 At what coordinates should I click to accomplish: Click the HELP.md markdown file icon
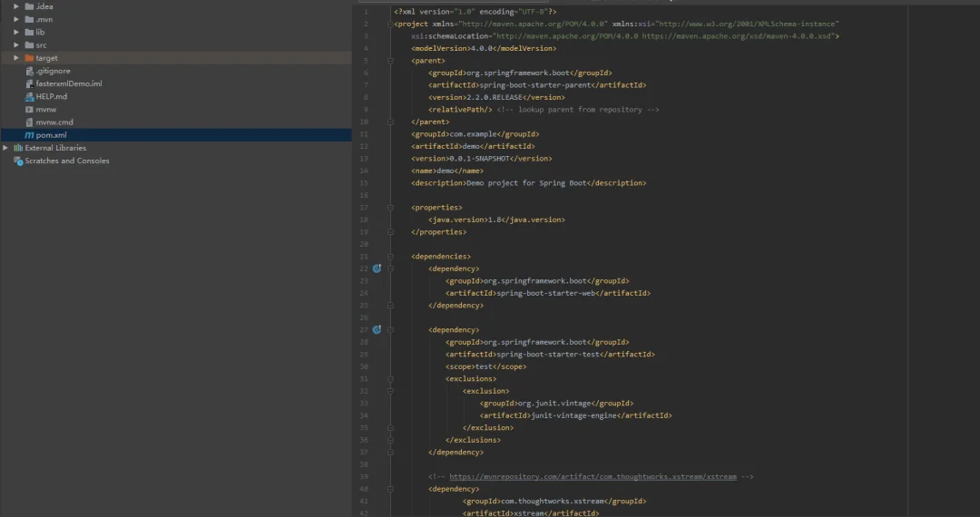tap(29, 96)
